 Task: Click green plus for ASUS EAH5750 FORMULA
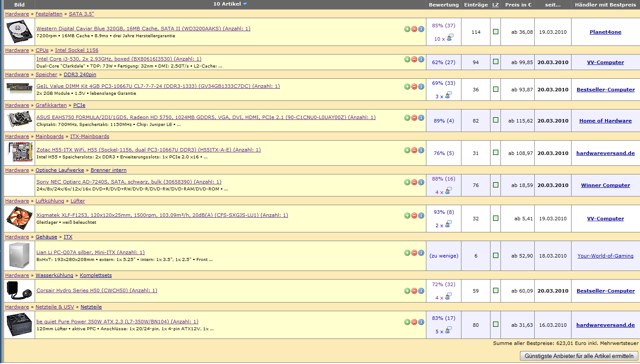407,118
